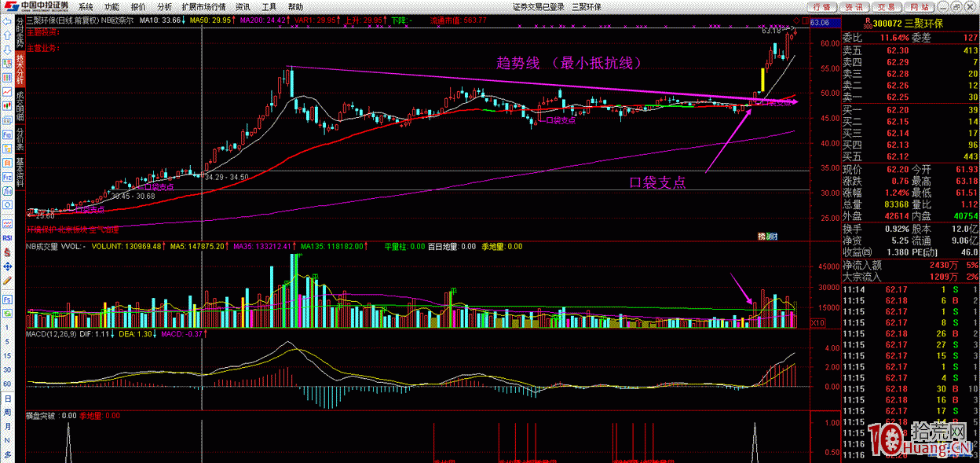Open the 基本资料 vertical tab
The height and width of the screenshot is (463, 980).
click(x=20, y=174)
